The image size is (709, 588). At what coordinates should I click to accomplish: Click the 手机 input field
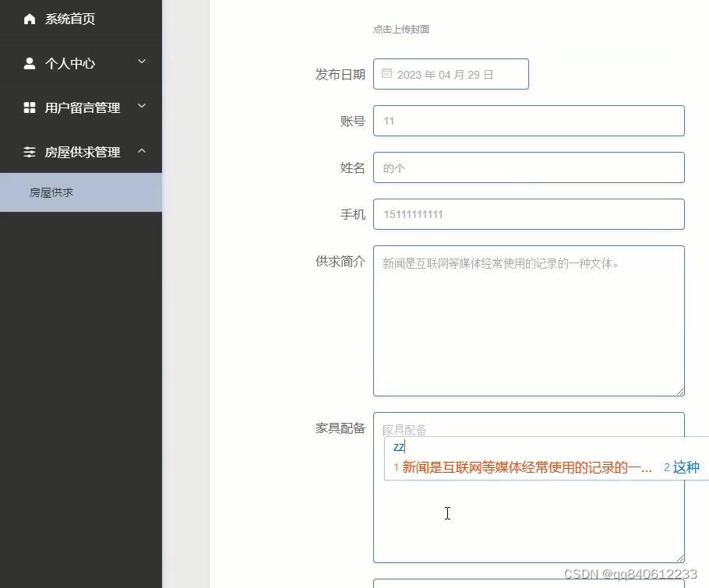point(528,214)
